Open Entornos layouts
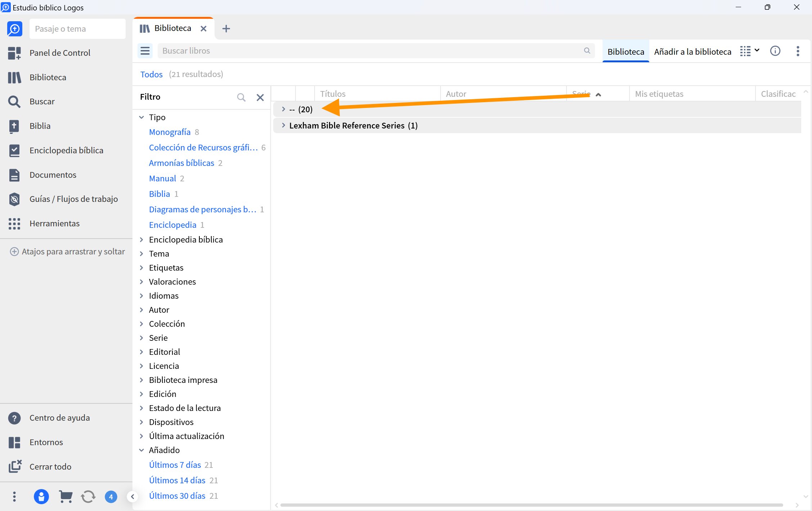This screenshot has height=511, width=812. pos(46,442)
